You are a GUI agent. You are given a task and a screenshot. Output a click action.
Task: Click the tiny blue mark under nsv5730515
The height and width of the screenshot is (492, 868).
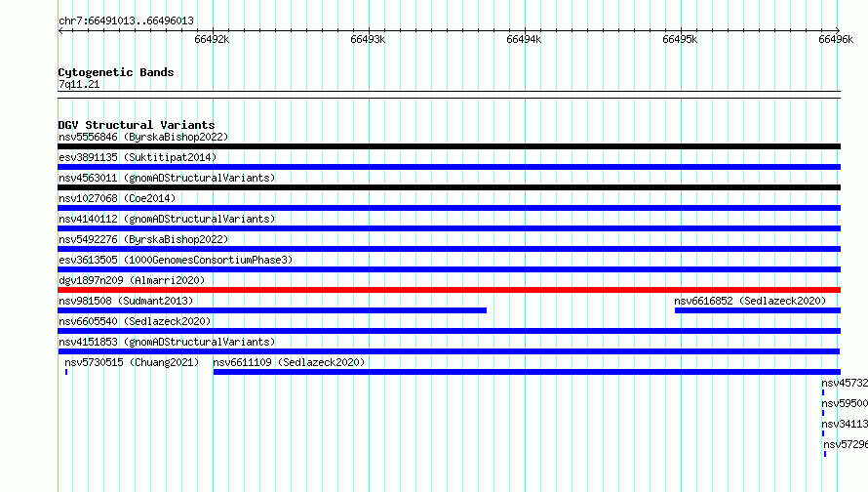coord(66,372)
